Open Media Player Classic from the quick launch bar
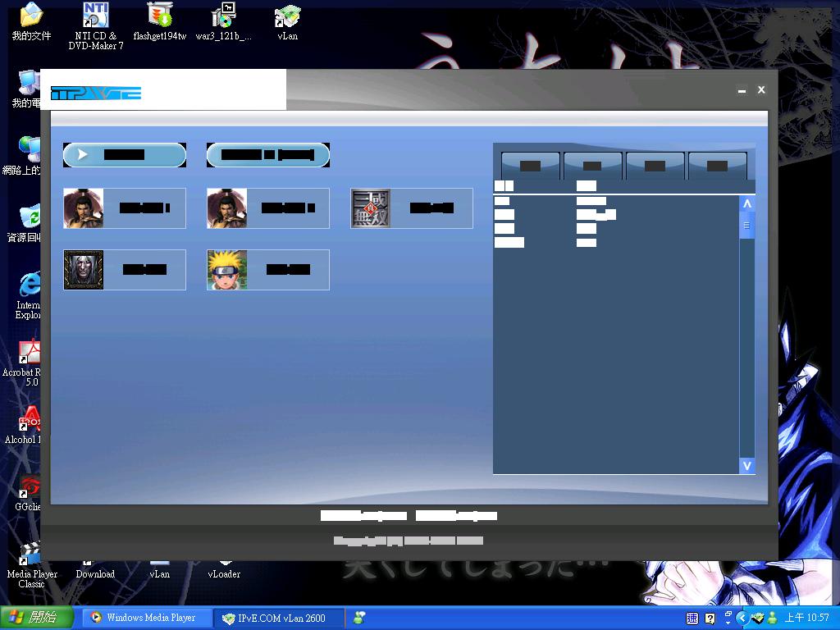The height and width of the screenshot is (630, 840). click(x=31, y=551)
